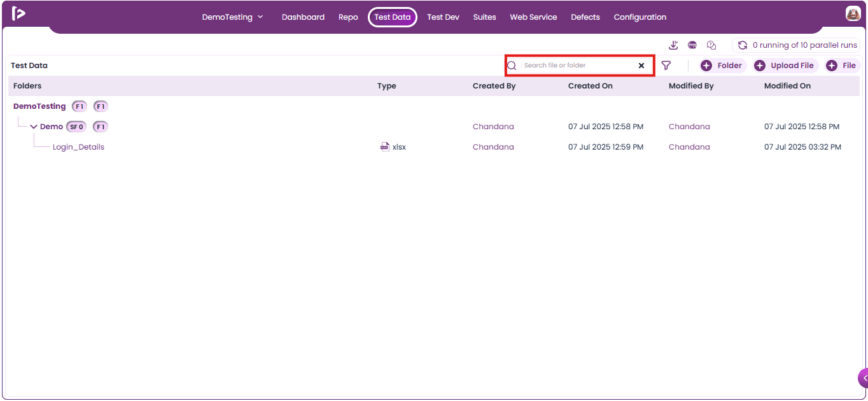Screen dimensions: 868x401
Task: Click the 07 Jul 2025 03:32 PM timestamp
Action: [802, 147]
